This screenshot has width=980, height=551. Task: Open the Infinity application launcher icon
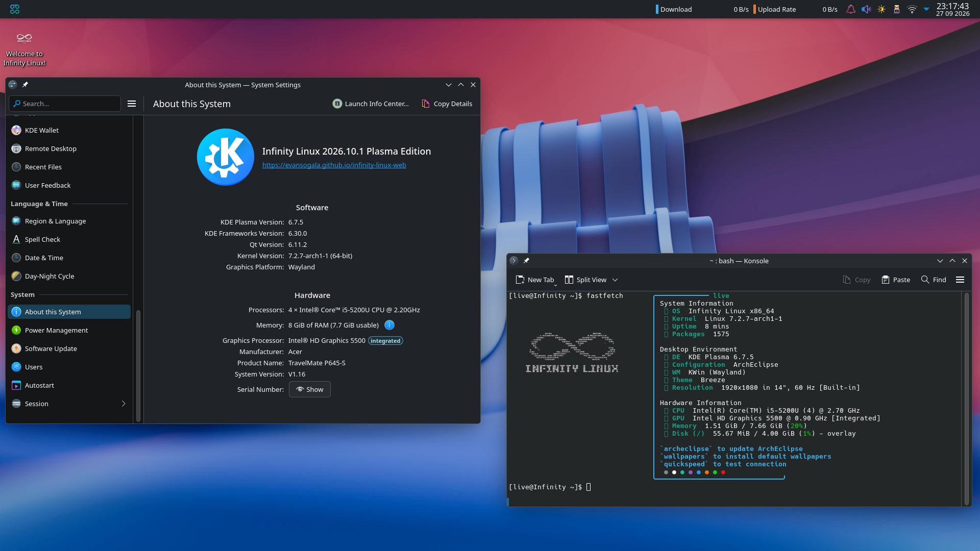click(15, 9)
